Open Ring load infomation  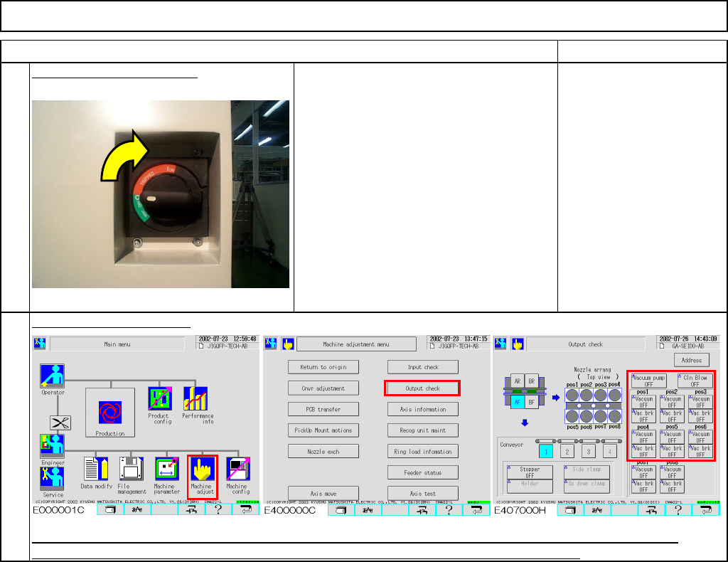pos(423,452)
